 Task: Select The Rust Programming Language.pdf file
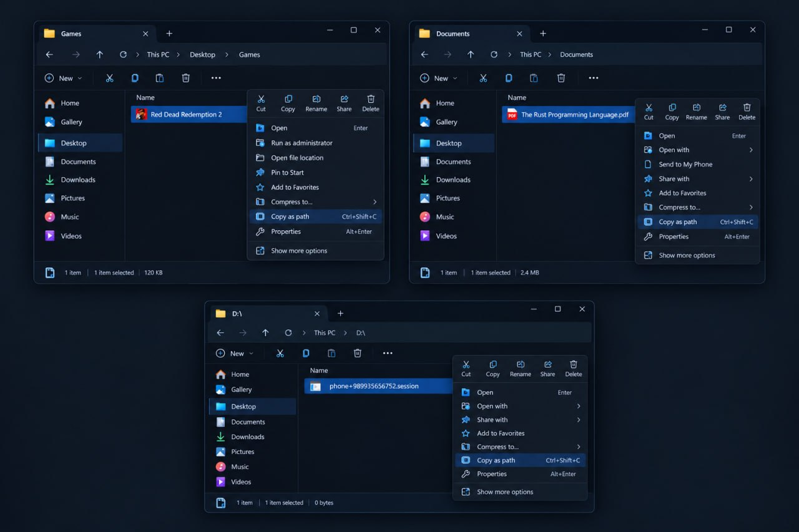(569, 115)
